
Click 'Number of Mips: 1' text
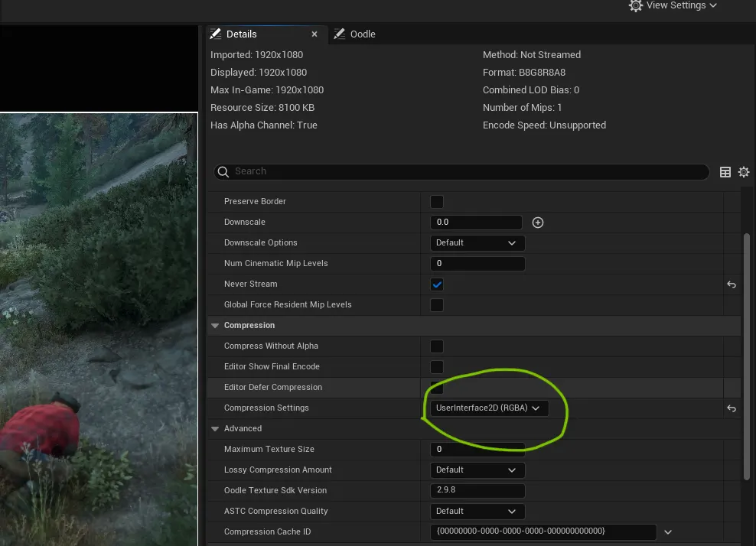[522, 108]
